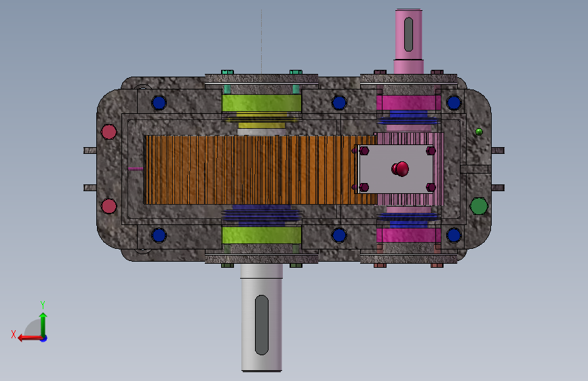Pick the bottom-left blue housing bolt
588x381 pixels.
tap(159, 235)
